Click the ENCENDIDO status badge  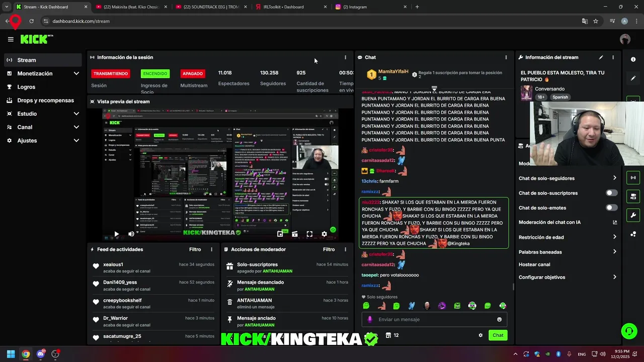[x=155, y=73]
